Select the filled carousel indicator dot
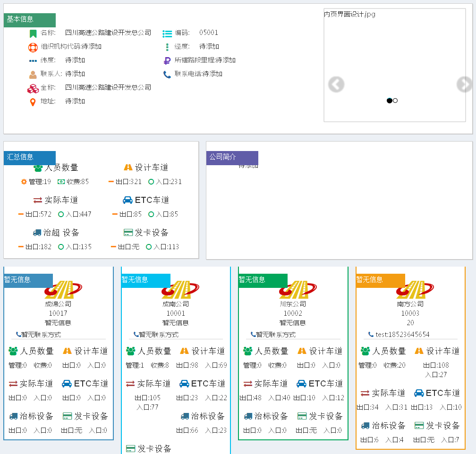Screen dimensions: 476x454 pyautogui.click(x=390, y=101)
